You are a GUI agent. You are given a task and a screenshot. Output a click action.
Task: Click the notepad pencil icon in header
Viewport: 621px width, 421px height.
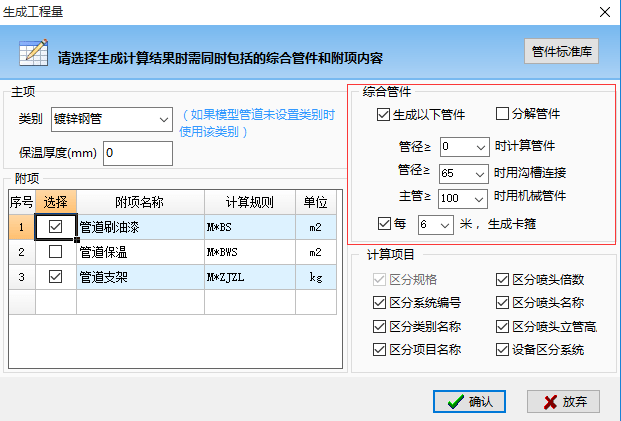[33, 53]
